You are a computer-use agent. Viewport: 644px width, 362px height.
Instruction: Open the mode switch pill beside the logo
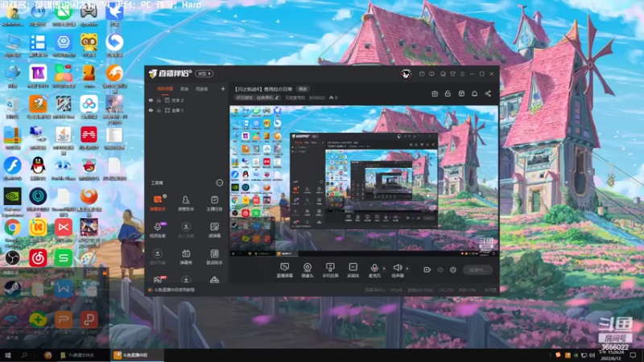tap(204, 74)
